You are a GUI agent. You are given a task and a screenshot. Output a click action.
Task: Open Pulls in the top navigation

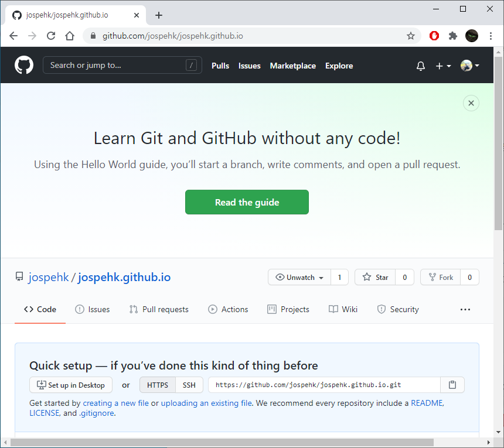coord(220,66)
